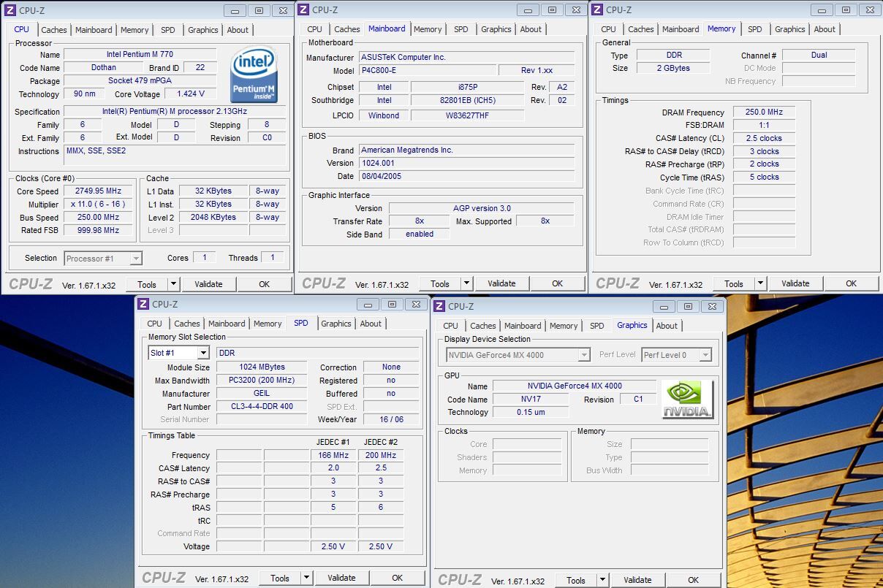Switch to About tab in SPD window
The image size is (883, 588).
pyautogui.click(x=371, y=324)
